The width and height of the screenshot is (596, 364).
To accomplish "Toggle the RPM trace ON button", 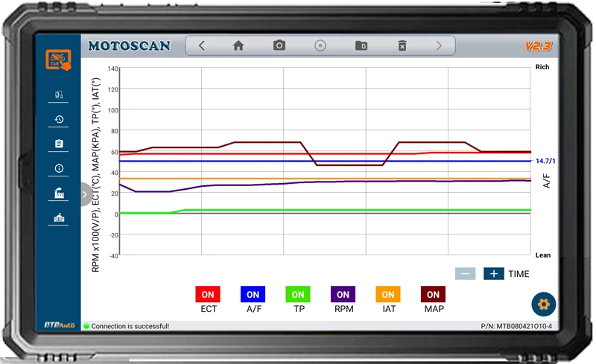I will 343,295.
